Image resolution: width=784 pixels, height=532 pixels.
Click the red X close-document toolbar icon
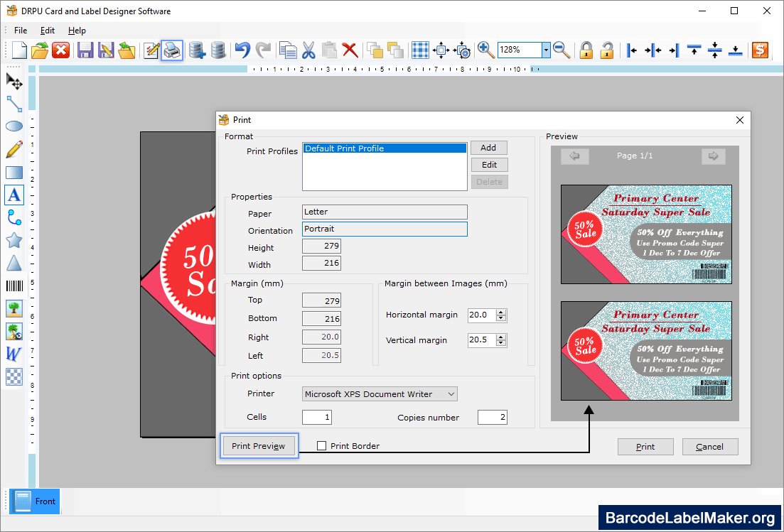60,50
